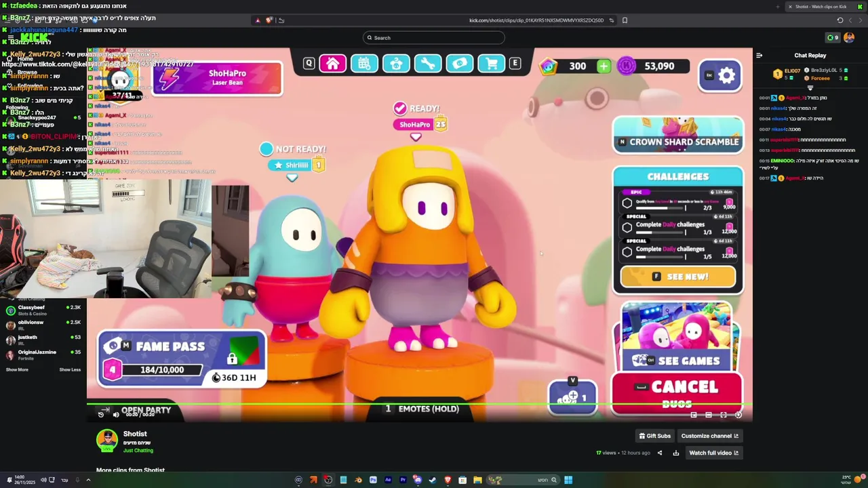This screenshot has height=488, width=868.
Task: Click the Just Chatting category link
Action: tap(138, 451)
